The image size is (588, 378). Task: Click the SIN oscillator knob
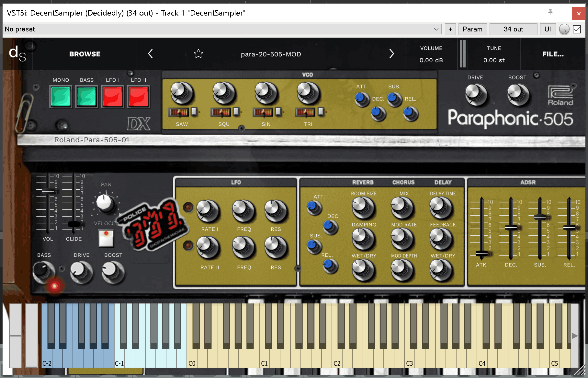[266, 93]
